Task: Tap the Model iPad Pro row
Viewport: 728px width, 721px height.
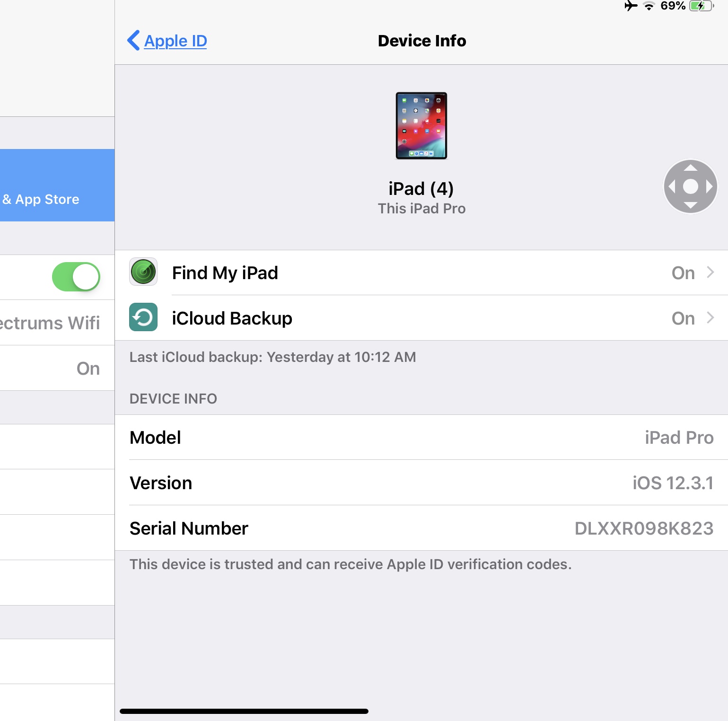Action: (x=421, y=437)
